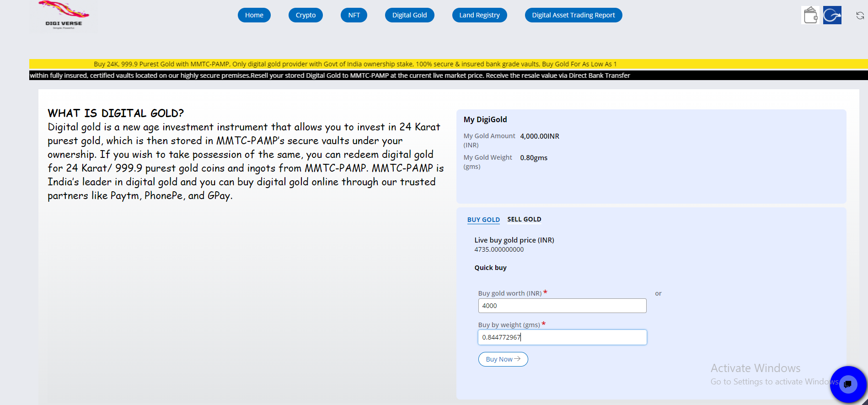This screenshot has height=405, width=868.
Task: Go to the Home page
Action: point(254,15)
